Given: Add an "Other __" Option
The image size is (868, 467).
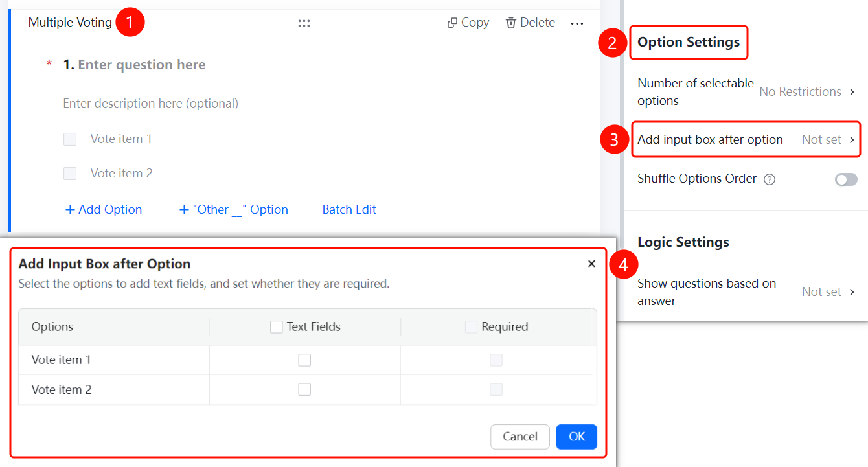Looking at the screenshot, I should click(234, 209).
